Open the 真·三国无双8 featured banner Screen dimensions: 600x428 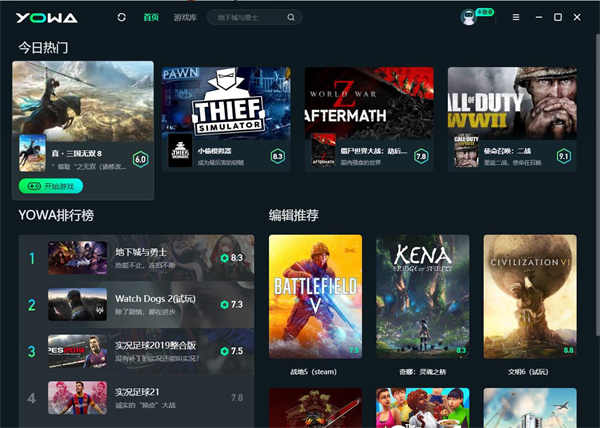83,101
